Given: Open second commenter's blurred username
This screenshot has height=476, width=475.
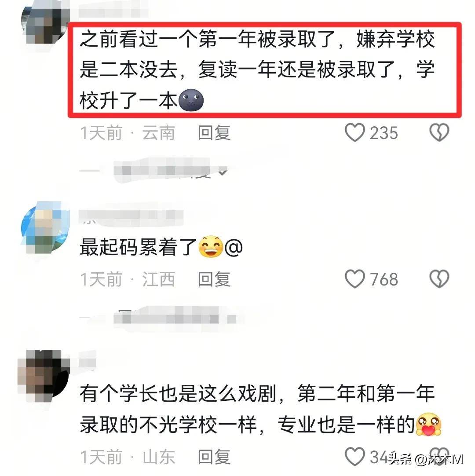Looking at the screenshot, I should click(131, 216).
